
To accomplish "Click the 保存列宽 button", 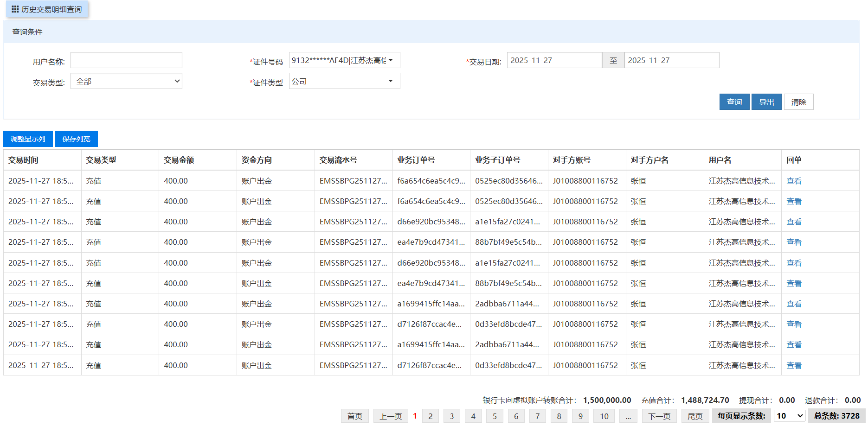I will click(x=76, y=139).
